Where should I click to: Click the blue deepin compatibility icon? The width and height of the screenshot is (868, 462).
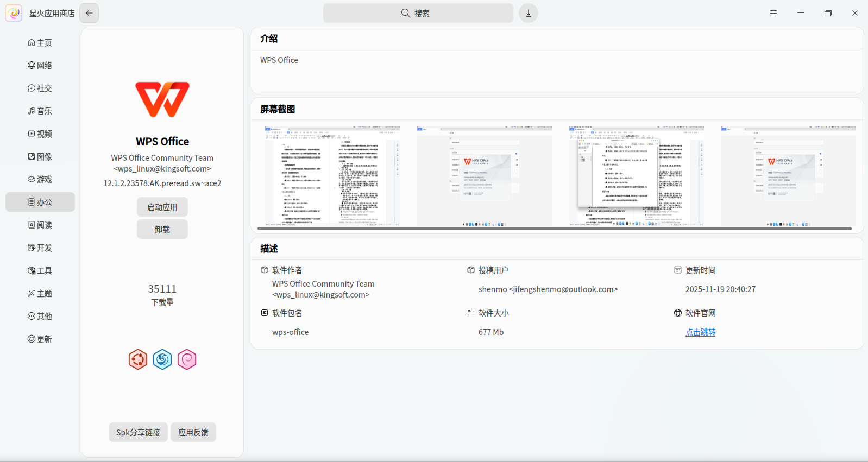162,359
